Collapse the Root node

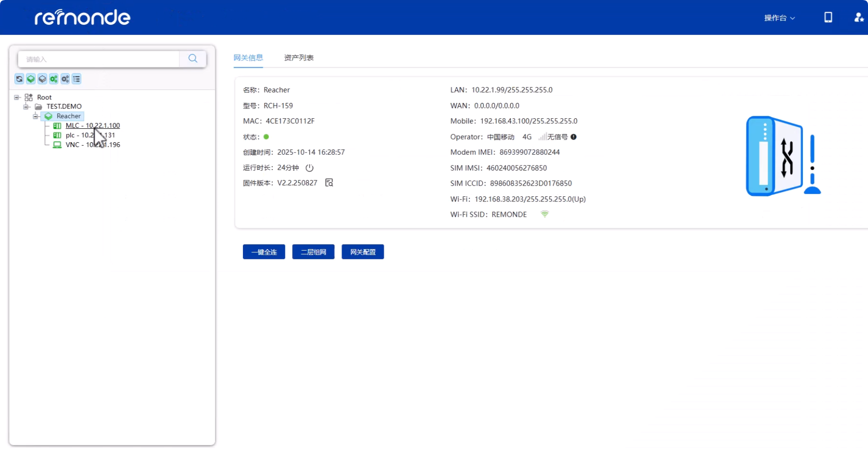(17, 96)
